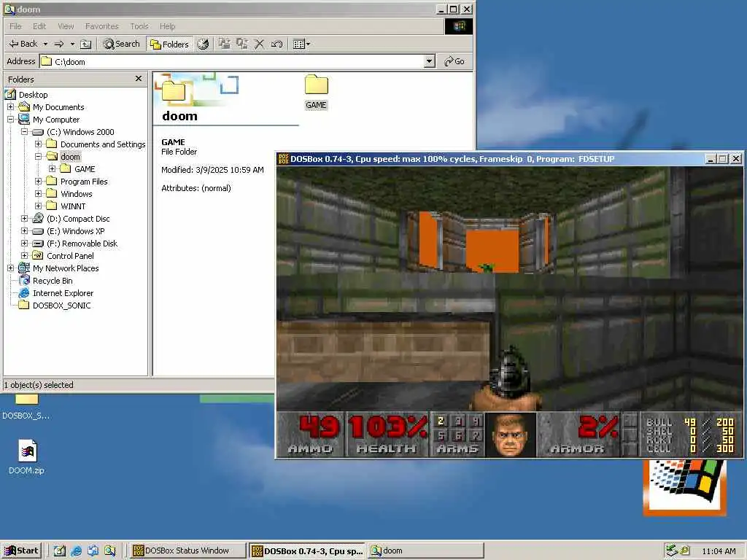
Task: Click the Undo icon in toolbar
Action: coord(276,44)
